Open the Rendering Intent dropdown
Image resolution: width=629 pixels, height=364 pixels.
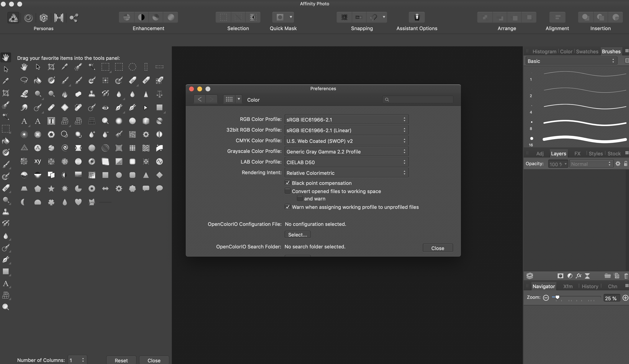pyautogui.click(x=346, y=173)
